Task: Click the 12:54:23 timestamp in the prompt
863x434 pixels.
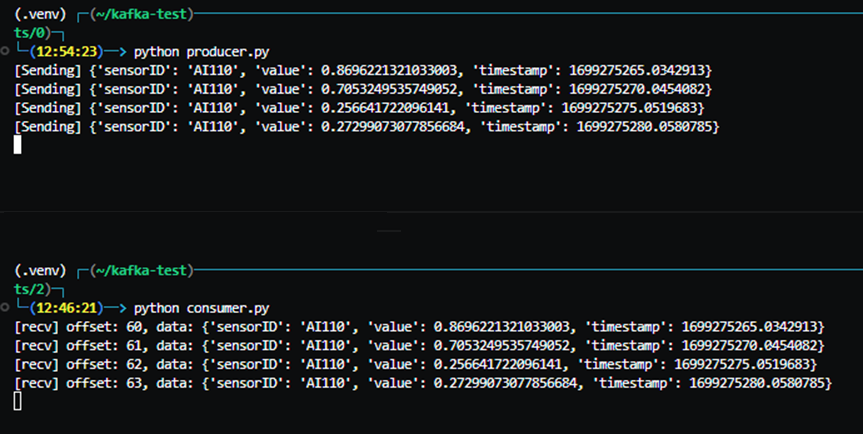Action: tap(67, 52)
